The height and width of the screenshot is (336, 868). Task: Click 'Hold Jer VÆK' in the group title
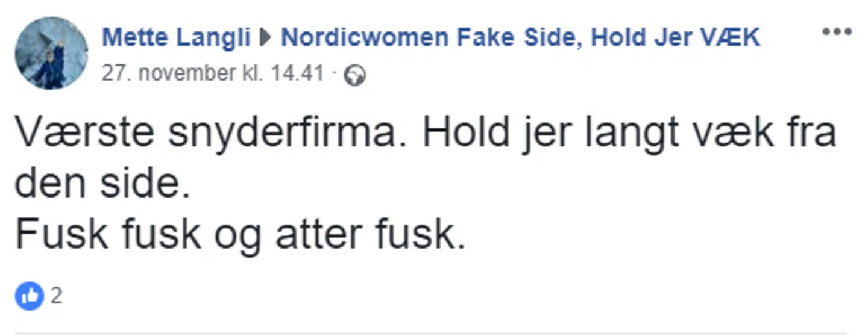[x=675, y=38]
